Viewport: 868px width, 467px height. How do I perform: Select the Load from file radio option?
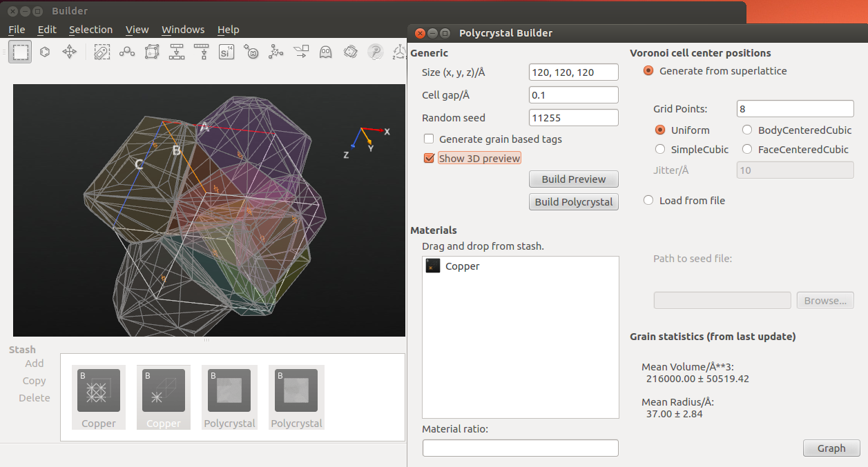click(x=648, y=200)
